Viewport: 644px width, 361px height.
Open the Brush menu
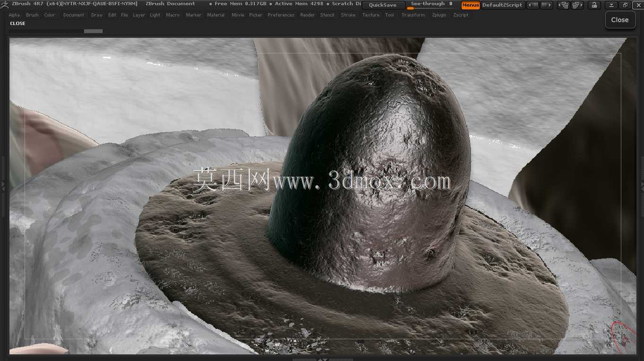click(x=32, y=15)
